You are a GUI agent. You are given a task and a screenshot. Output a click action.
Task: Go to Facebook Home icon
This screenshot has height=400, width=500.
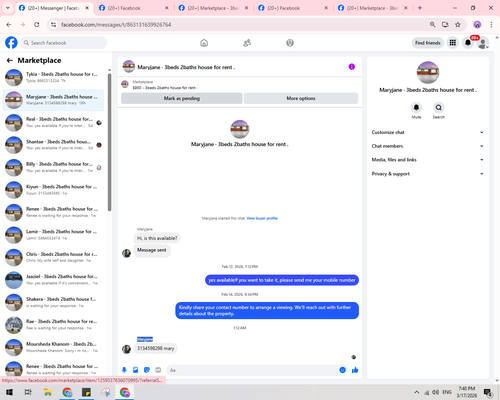tap(204, 43)
